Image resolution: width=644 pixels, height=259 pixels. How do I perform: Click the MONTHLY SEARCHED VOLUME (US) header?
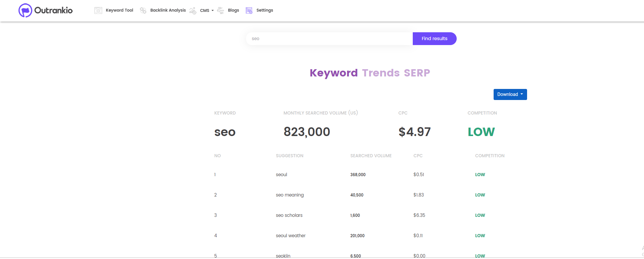(321, 113)
